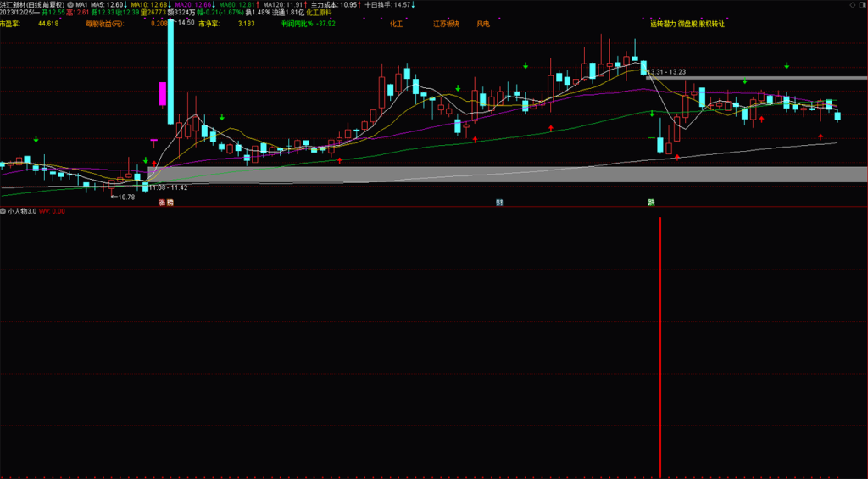Select the 化工 sector tag

coord(396,24)
